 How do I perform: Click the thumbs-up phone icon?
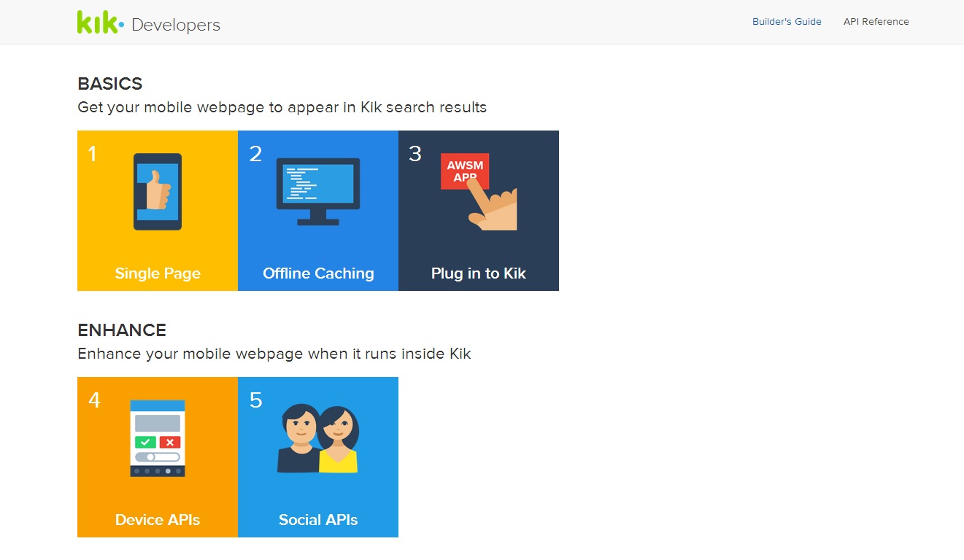coord(158,192)
